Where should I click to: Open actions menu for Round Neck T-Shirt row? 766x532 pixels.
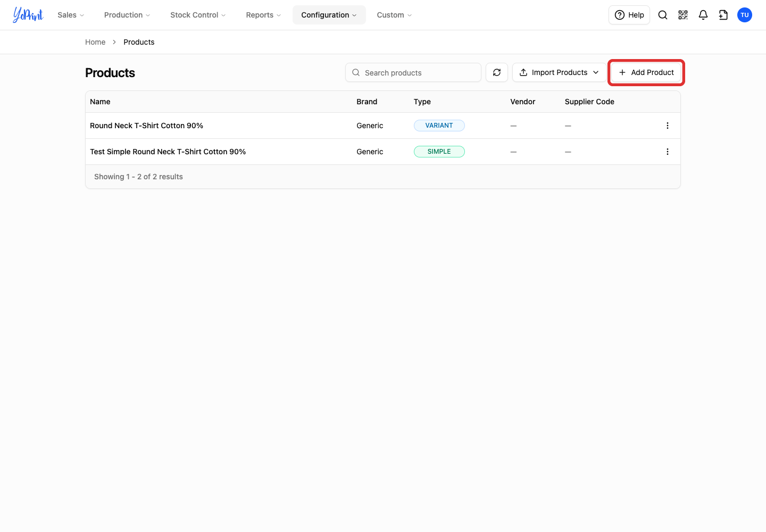point(668,126)
